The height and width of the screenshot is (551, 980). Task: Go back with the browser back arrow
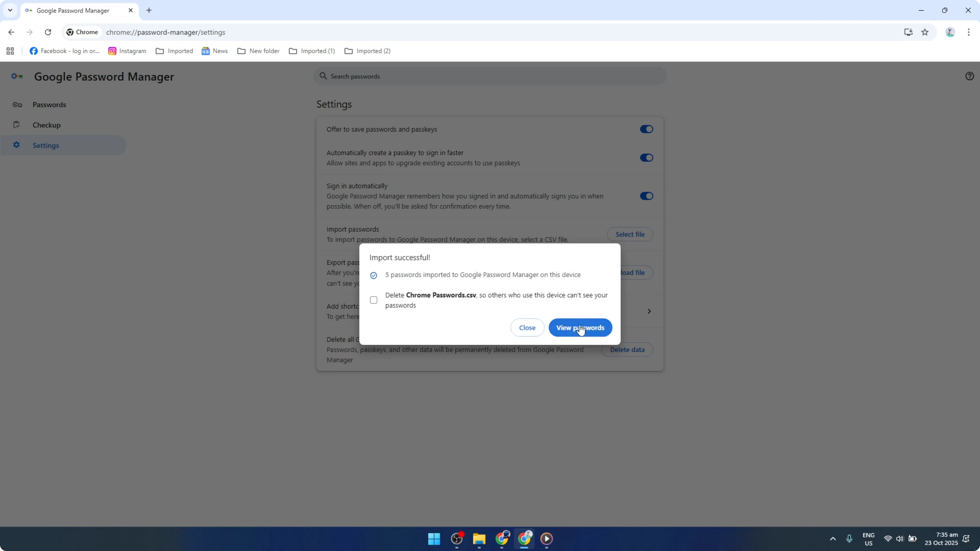tap(11, 32)
